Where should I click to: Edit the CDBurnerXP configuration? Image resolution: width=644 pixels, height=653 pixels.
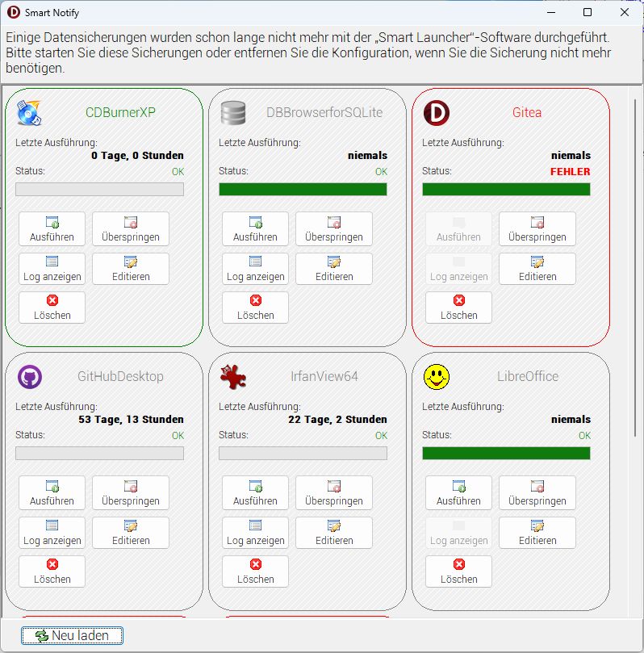pos(131,269)
